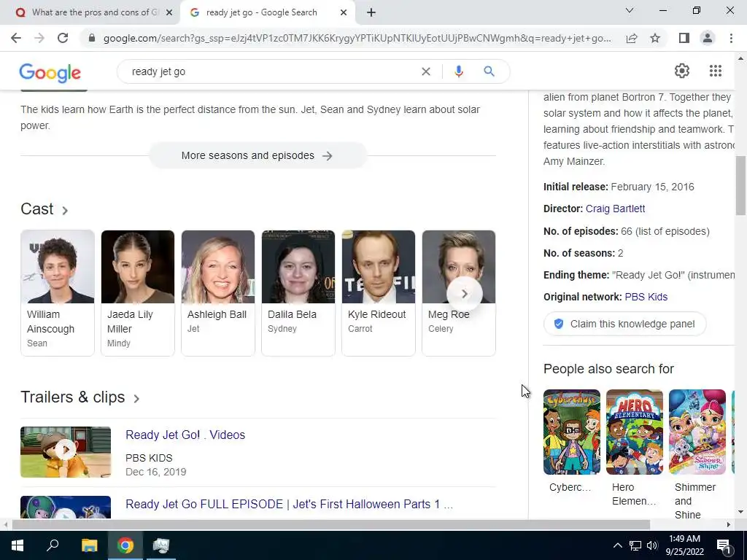Open tab search dropdown in title bar
Image resolution: width=747 pixels, height=560 pixels.
pyautogui.click(x=630, y=10)
